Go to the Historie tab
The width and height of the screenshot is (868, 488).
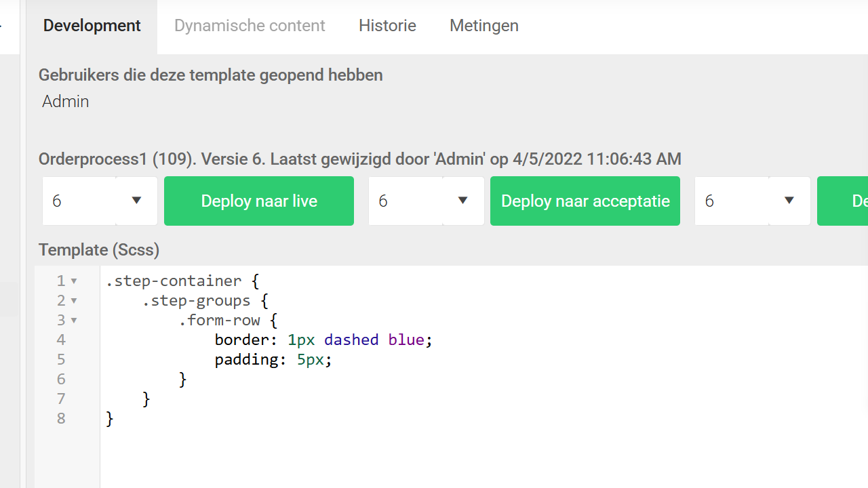[x=387, y=26]
